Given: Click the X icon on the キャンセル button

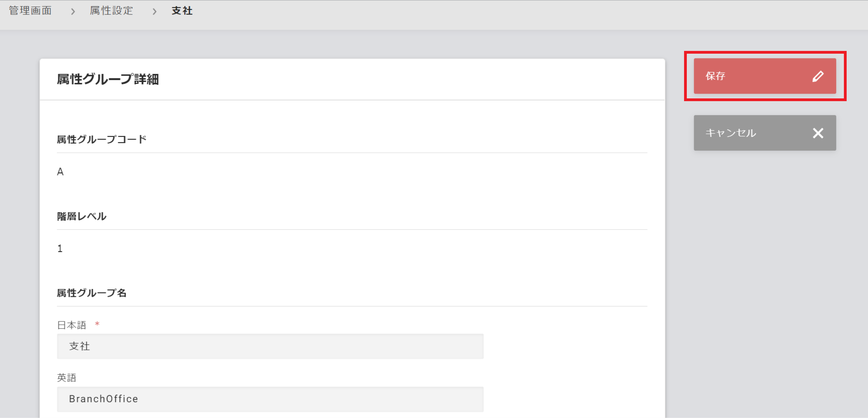Looking at the screenshot, I should click(x=818, y=133).
